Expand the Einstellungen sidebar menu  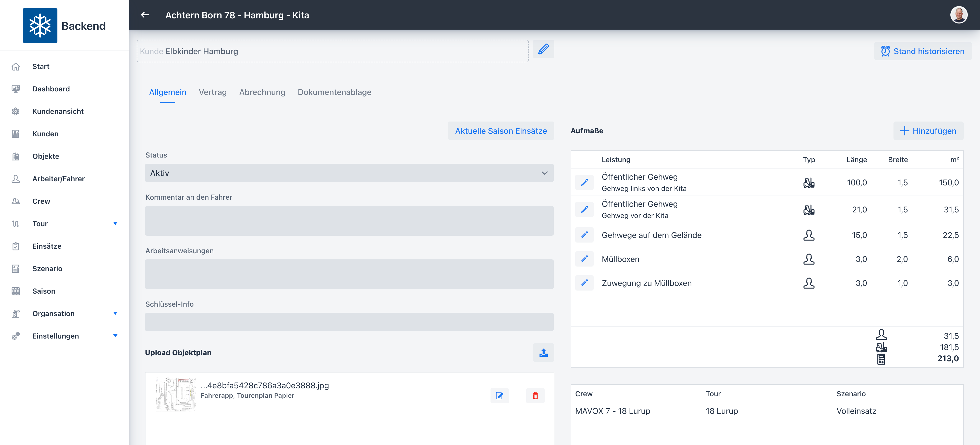115,336
